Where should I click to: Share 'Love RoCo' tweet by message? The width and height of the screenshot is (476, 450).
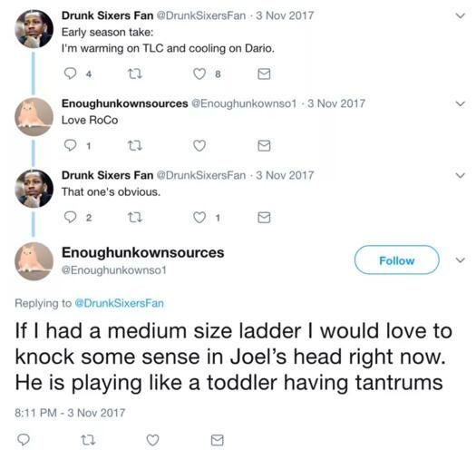[x=264, y=146]
